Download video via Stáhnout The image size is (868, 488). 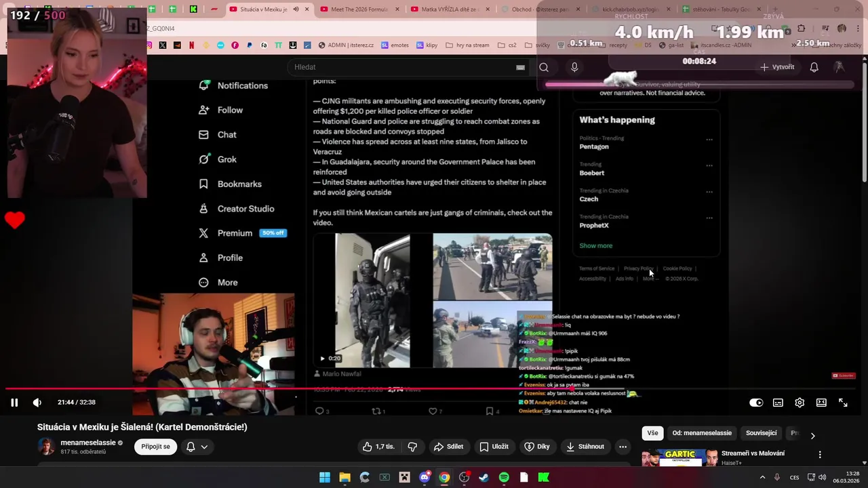[585, 447]
